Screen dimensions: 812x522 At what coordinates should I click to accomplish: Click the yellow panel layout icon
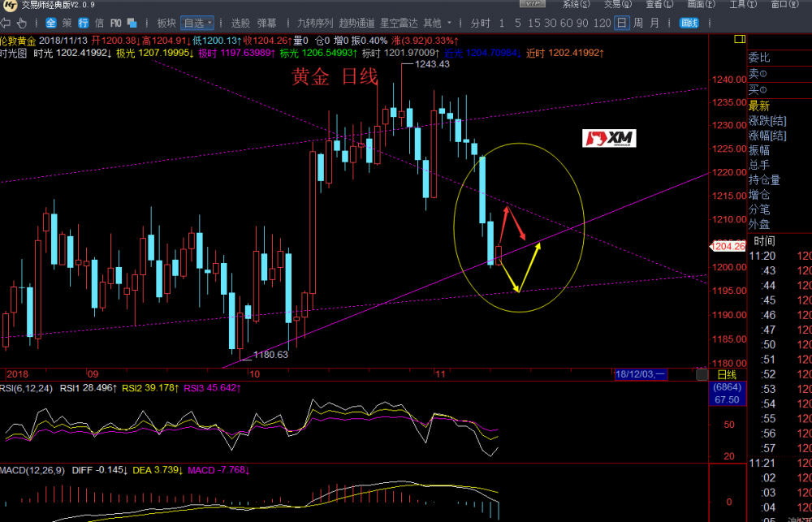[740, 39]
